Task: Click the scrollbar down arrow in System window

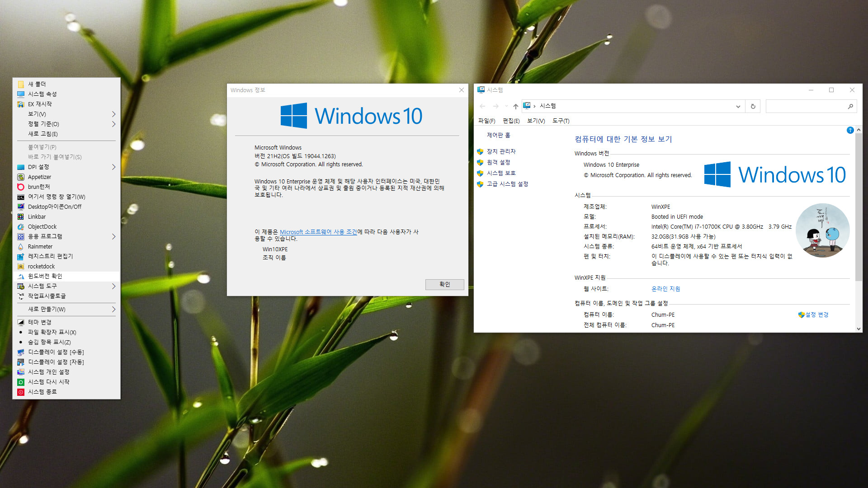Action: coord(859,329)
